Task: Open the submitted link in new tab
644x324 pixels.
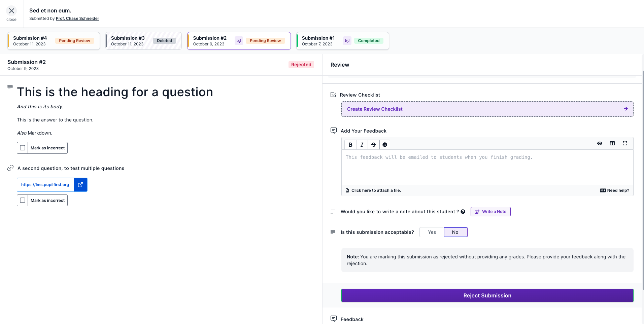Action: (x=80, y=185)
